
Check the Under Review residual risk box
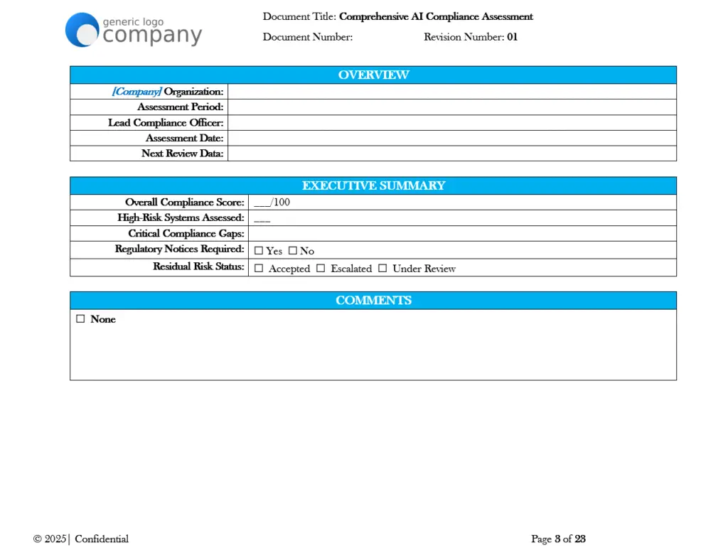pos(382,268)
